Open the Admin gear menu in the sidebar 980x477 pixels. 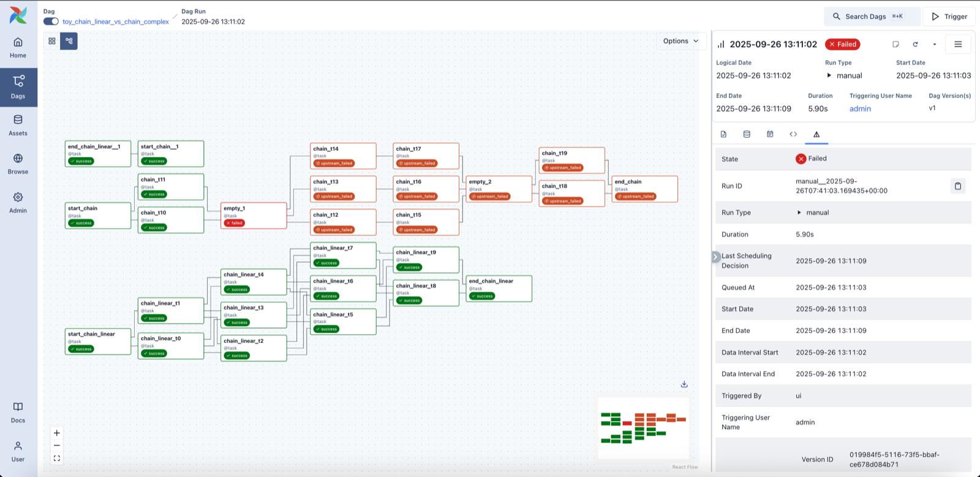click(x=18, y=203)
